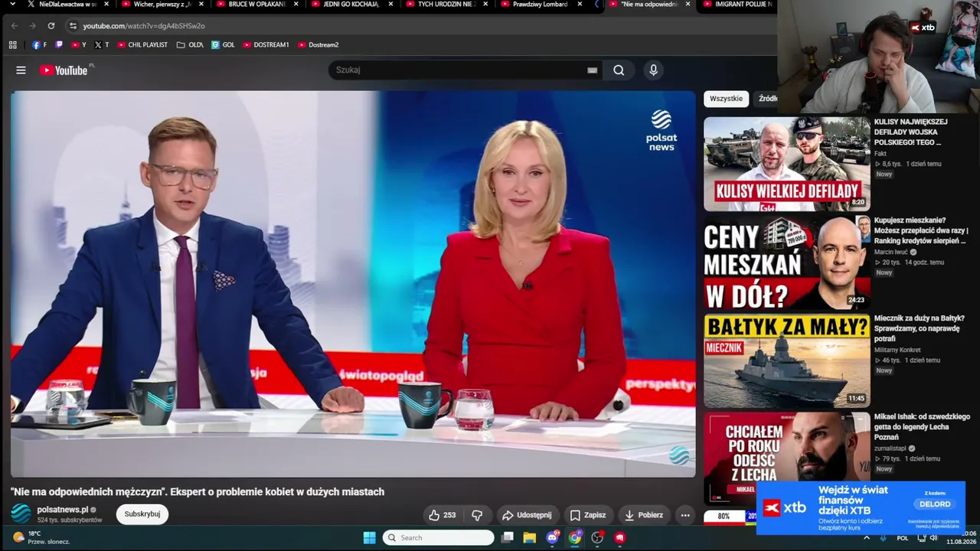This screenshot has height=551, width=980.
Task: Share the video via Udostępnij
Action: [x=527, y=515]
